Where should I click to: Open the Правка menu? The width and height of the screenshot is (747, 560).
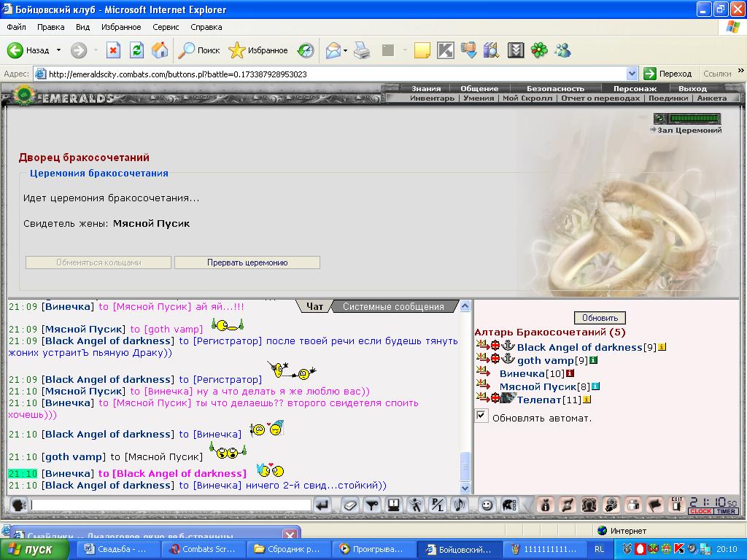tap(50, 27)
